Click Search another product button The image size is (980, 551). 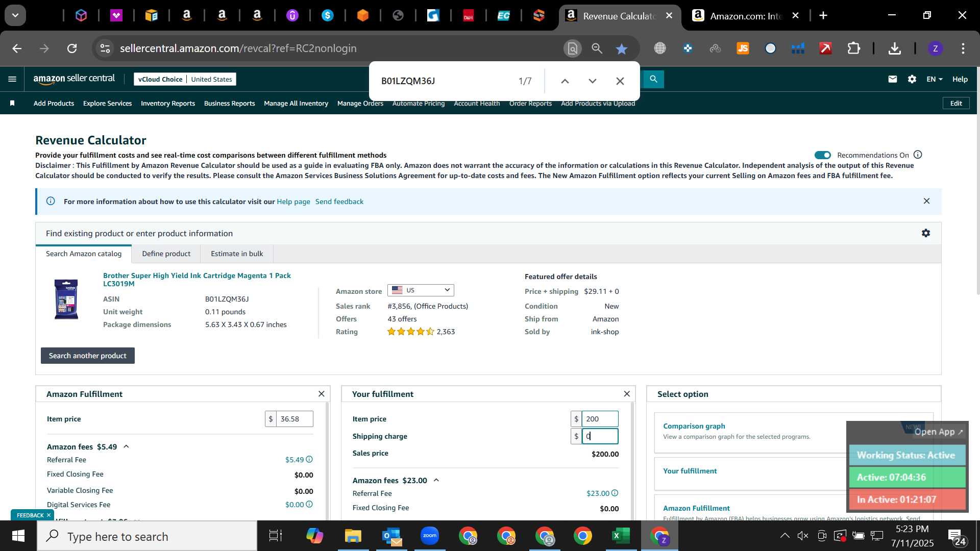[x=88, y=356]
